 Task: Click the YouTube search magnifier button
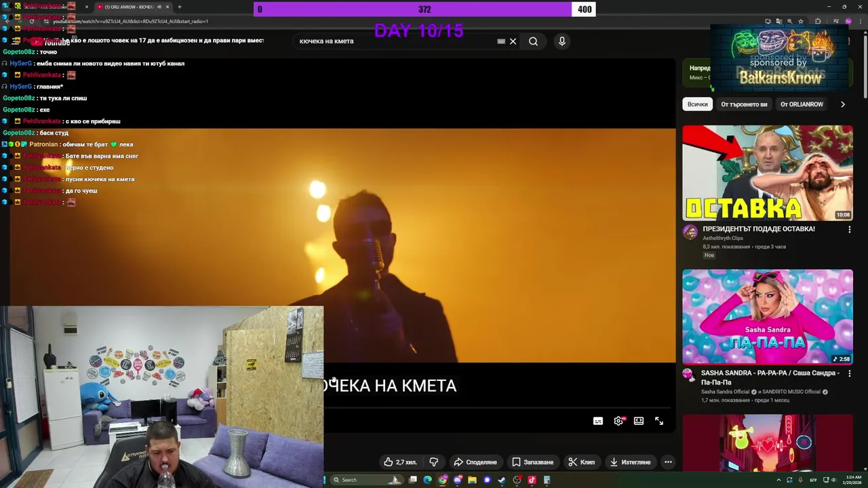(533, 41)
